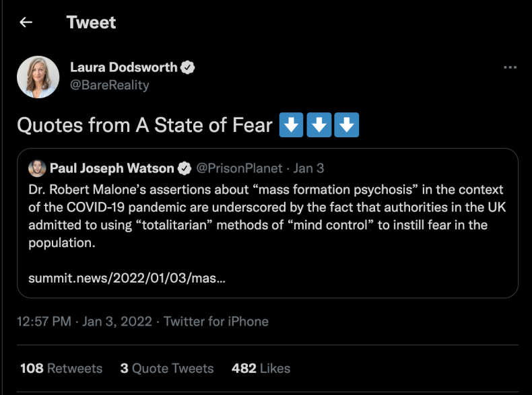The height and width of the screenshot is (395, 532).
Task: Open the @PrisonPlanet handle
Action: click(239, 168)
